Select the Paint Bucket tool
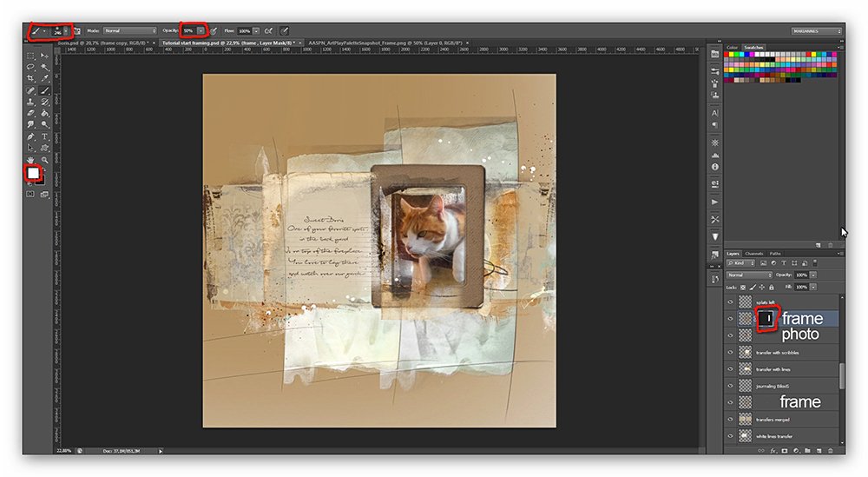Viewport: 868px width, 477px height. point(44,113)
